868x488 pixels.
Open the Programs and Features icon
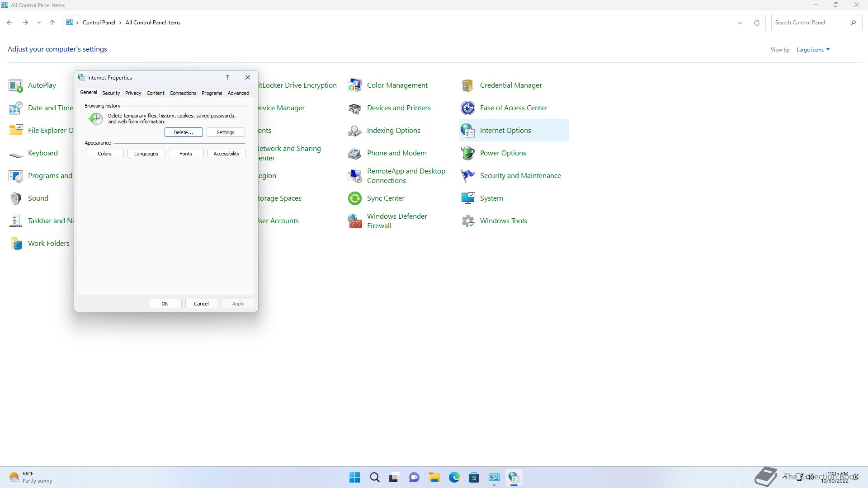pyautogui.click(x=16, y=176)
